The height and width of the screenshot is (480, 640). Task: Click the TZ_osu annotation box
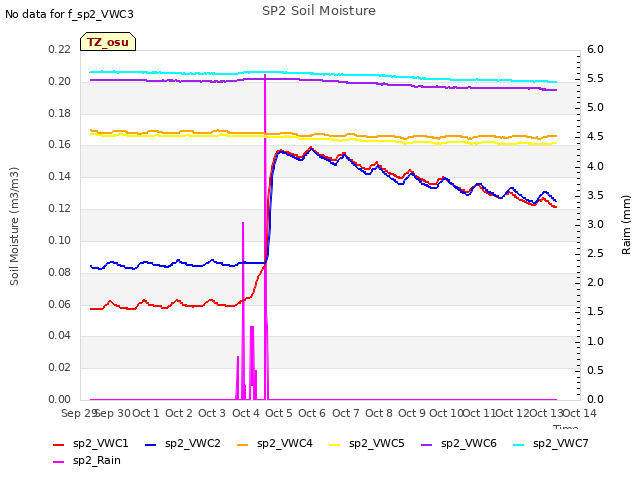point(108,42)
